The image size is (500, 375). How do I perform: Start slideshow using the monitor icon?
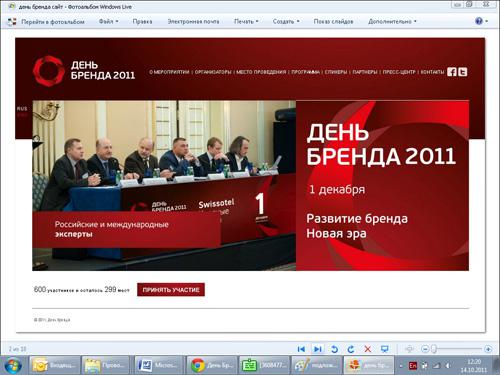[384, 349]
